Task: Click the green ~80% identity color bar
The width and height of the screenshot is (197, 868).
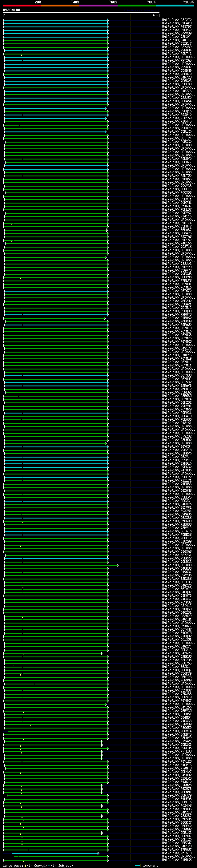Action: coord(137,6)
